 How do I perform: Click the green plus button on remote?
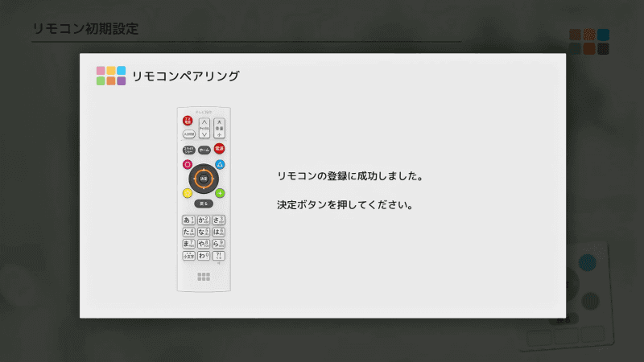[x=220, y=193]
